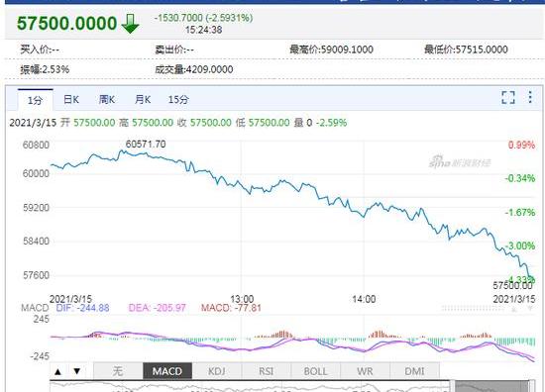Click the 0.99% percent axis label
This screenshot has height=392, width=545.
521,145
